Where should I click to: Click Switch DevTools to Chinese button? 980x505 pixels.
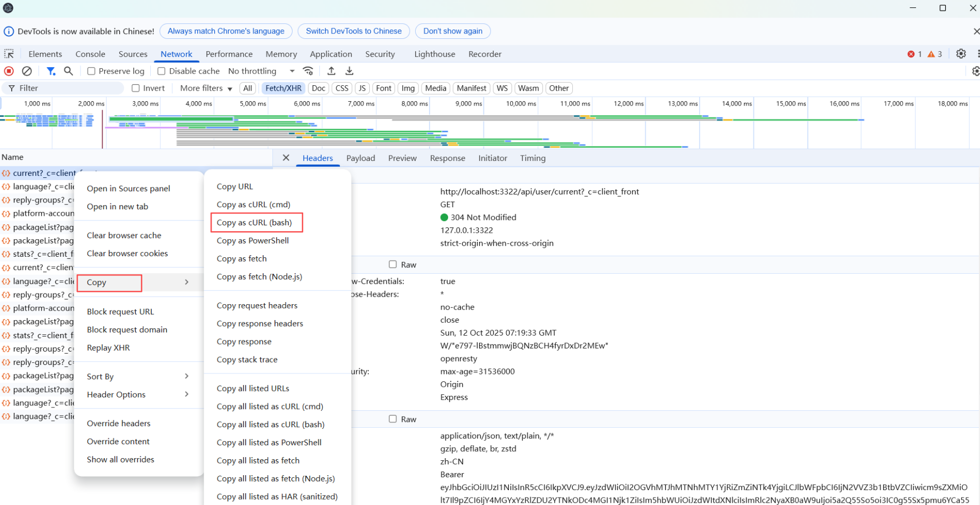[x=354, y=31]
